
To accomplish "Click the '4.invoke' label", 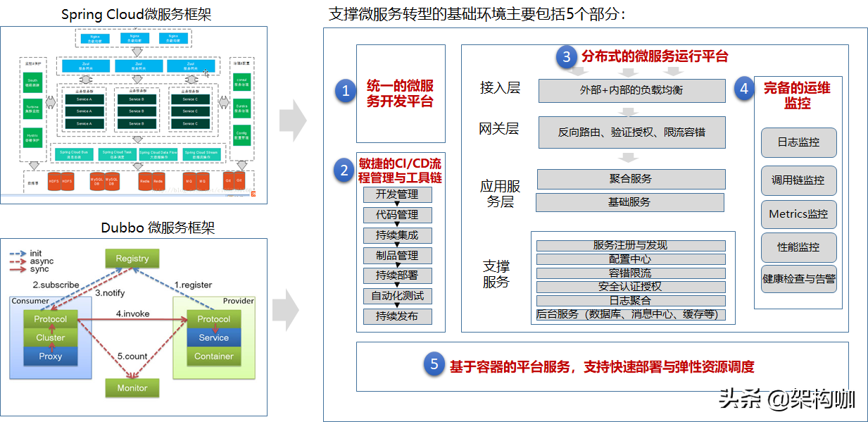I will pos(132,314).
